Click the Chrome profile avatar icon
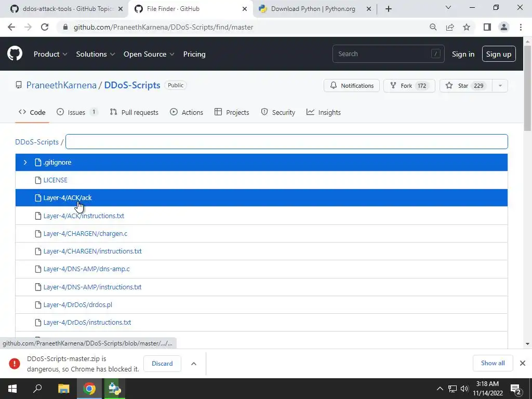Image resolution: width=532 pixels, height=399 pixels. (504, 27)
